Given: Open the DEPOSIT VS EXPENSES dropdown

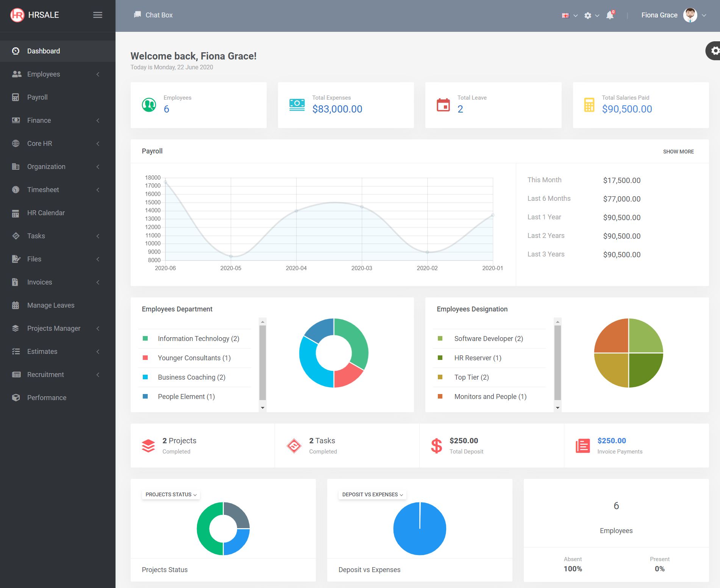Looking at the screenshot, I should (373, 494).
